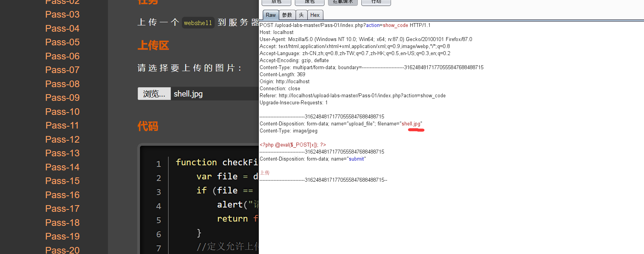Open Pass-17 in the sidebar
The width and height of the screenshot is (644, 254).
62,209
